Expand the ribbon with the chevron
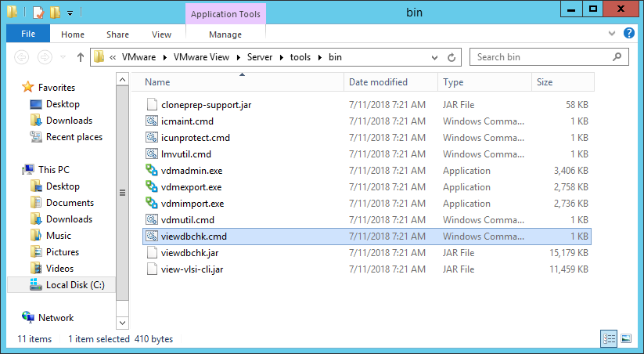This screenshot has height=354, width=644. click(x=612, y=34)
